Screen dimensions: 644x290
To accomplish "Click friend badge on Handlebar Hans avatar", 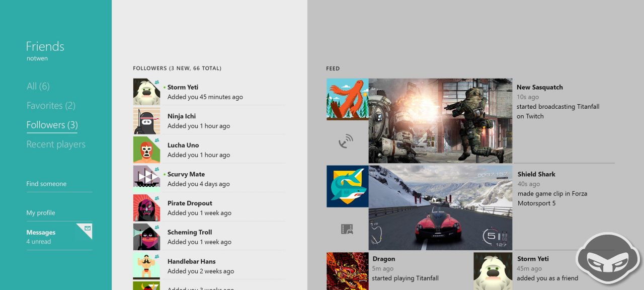I will [157, 256].
